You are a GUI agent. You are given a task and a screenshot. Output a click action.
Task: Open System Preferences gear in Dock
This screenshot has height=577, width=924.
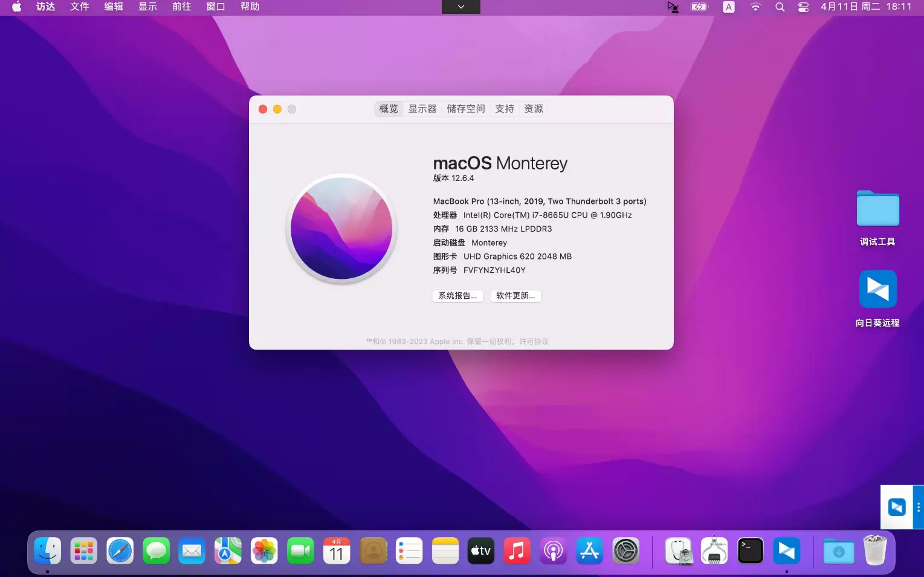tap(625, 551)
